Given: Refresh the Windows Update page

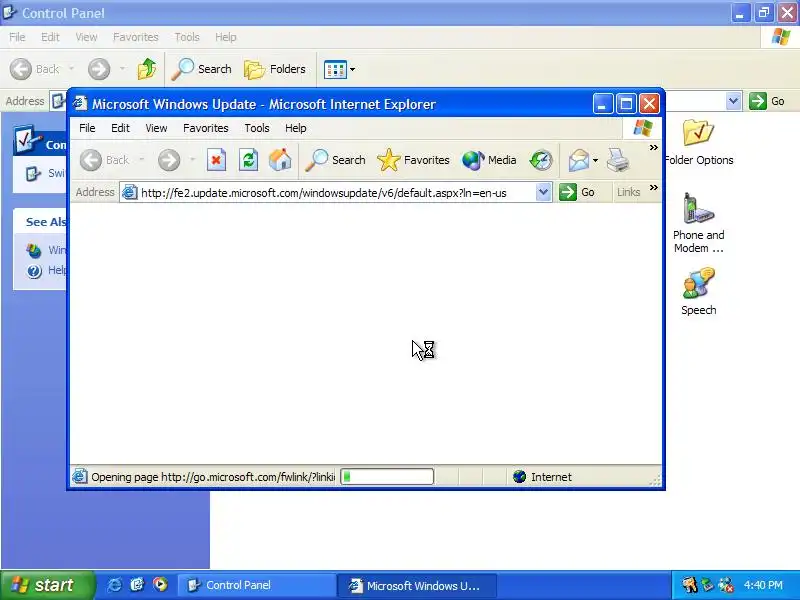Looking at the screenshot, I should (248, 160).
